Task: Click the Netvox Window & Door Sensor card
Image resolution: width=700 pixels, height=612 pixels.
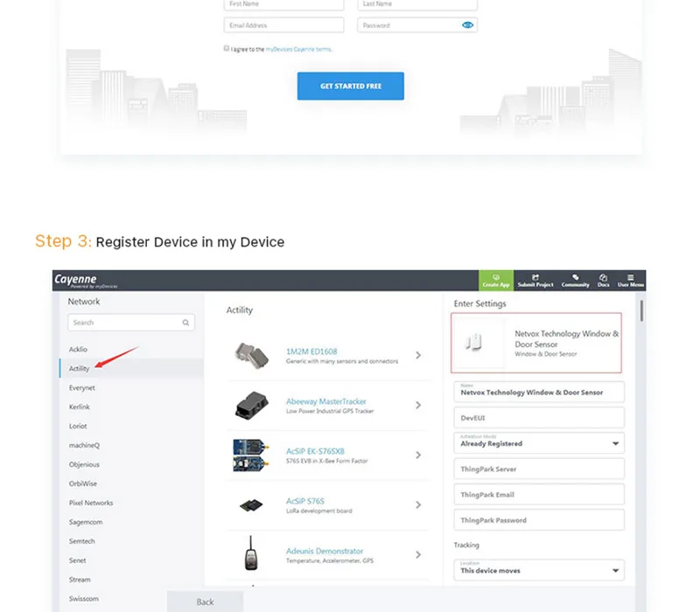Action: point(536,343)
